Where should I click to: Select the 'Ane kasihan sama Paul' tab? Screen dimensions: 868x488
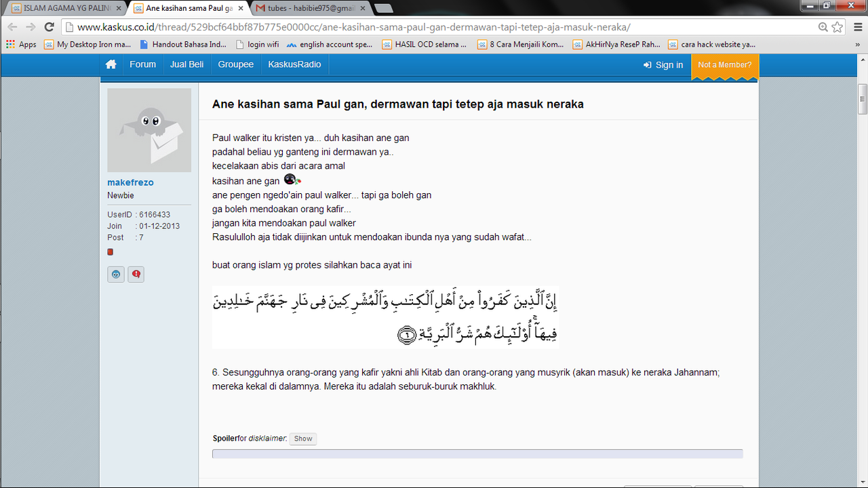pyautogui.click(x=189, y=8)
